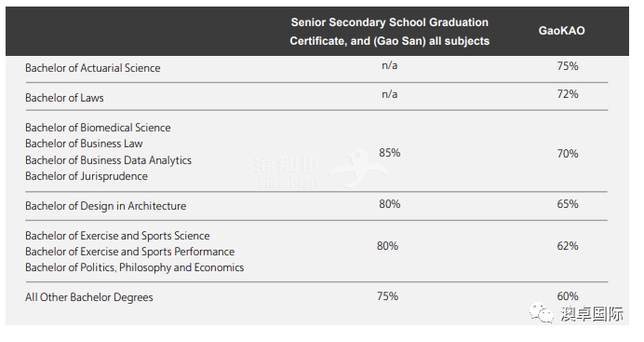Click the Hinabian bird watermark logo
This screenshot has height=342, width=644.
[358, 168]
